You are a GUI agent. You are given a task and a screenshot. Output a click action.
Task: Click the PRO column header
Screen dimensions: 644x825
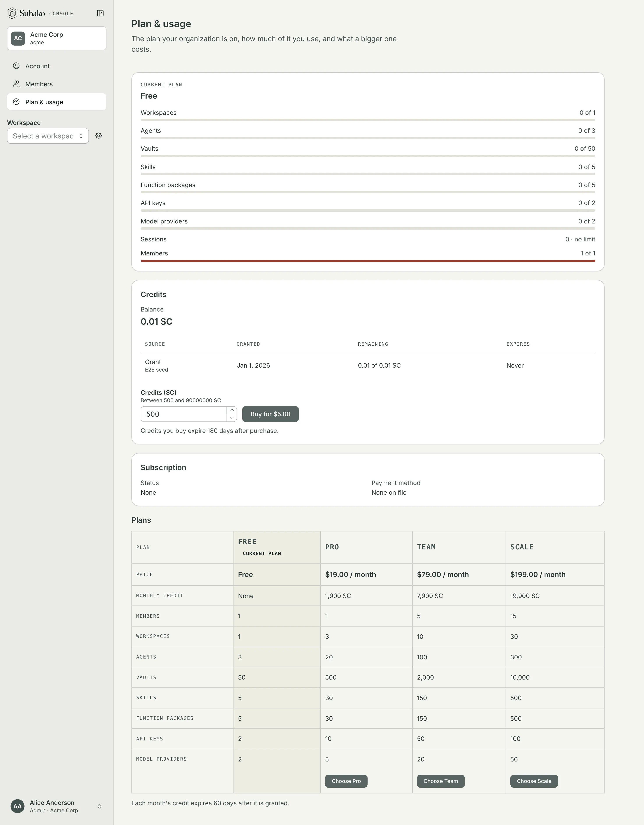click(x=332, y=547)
